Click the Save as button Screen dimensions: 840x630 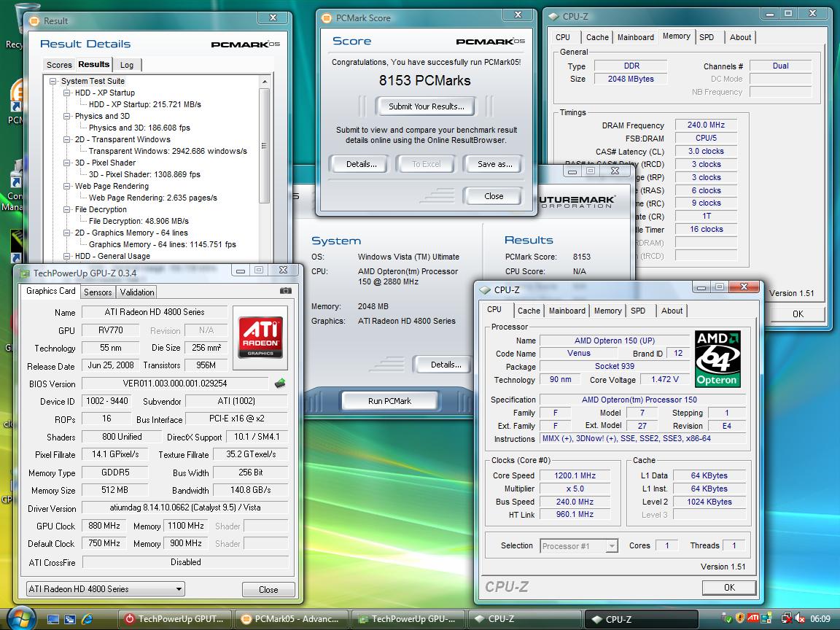tap(494, 164)
